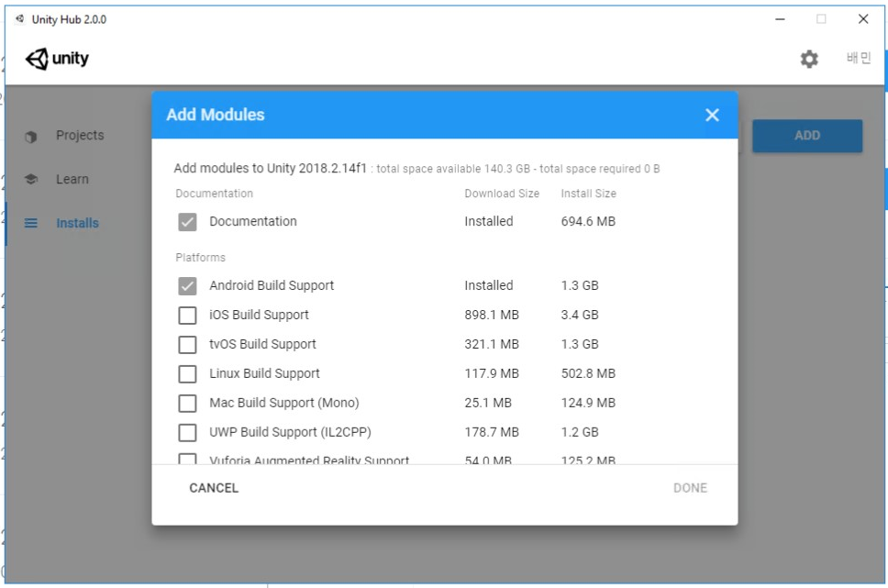Click the Linux Build Support label

(264, 374)
